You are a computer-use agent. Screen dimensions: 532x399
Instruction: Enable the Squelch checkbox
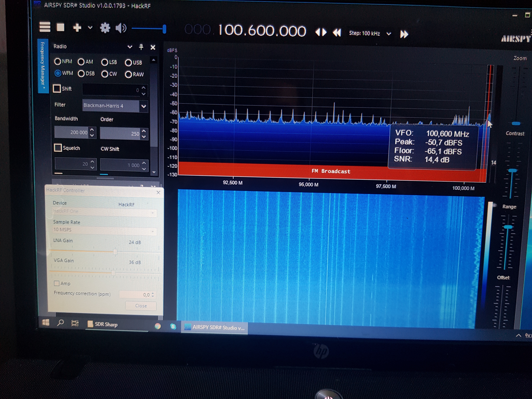tap(58, 148)
